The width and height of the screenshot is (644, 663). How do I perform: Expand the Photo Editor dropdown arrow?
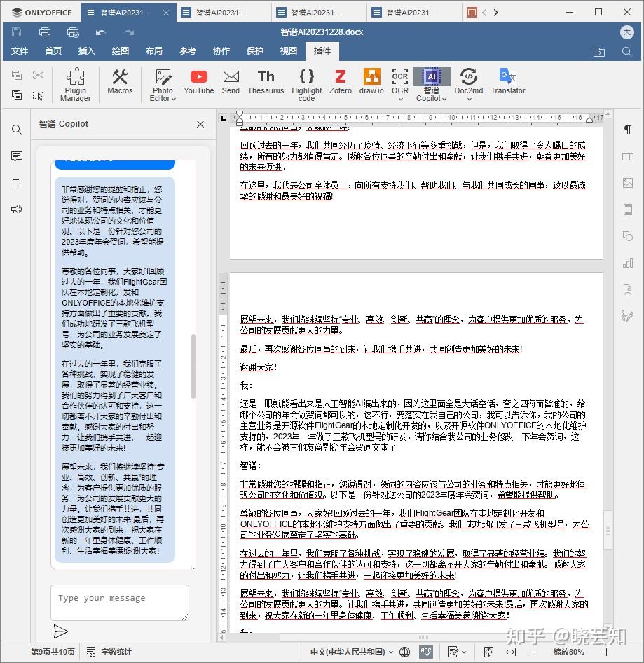[173, 99]
